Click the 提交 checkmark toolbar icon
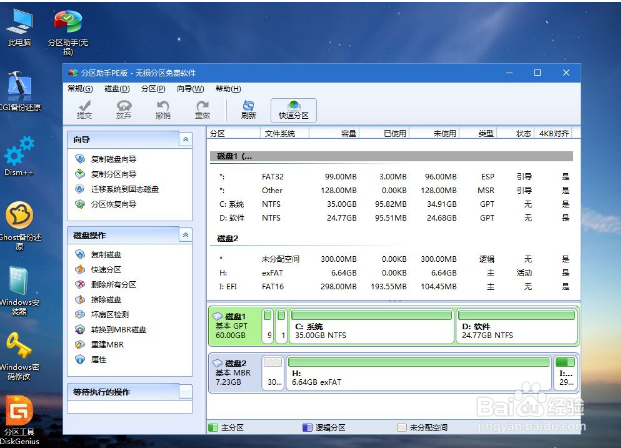The height and width of the screenshot is (448, 621). (x=84, y=110)
